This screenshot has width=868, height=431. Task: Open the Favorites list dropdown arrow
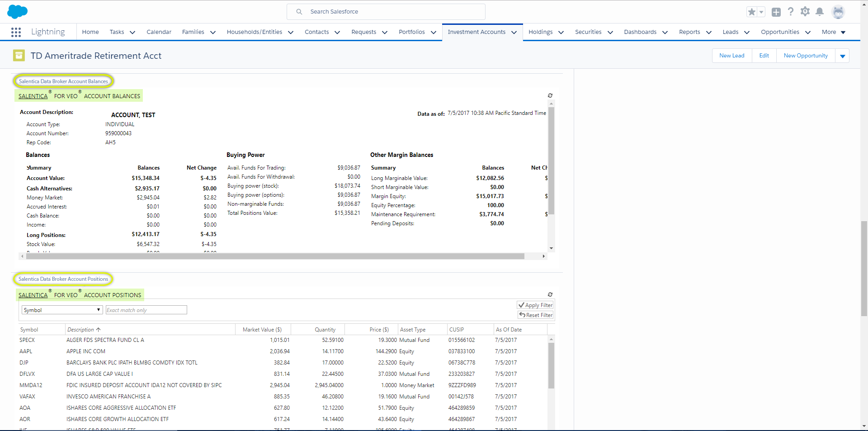(761, 12)
